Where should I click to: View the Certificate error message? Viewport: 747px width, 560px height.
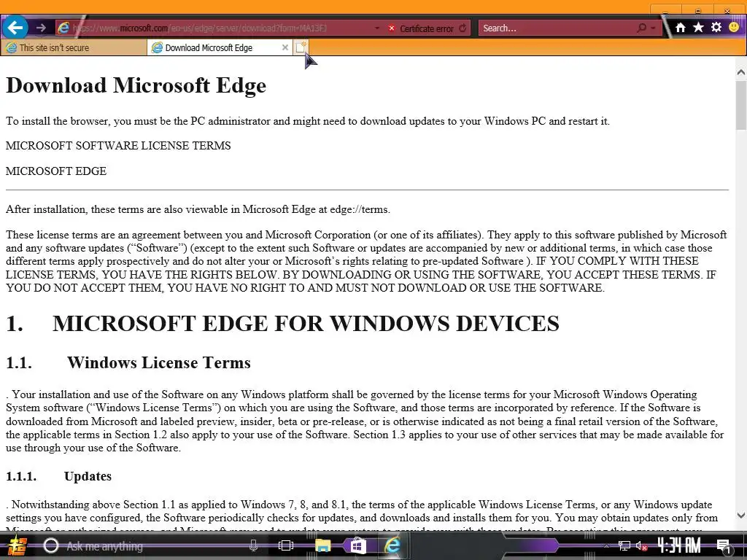click(426, 28)
